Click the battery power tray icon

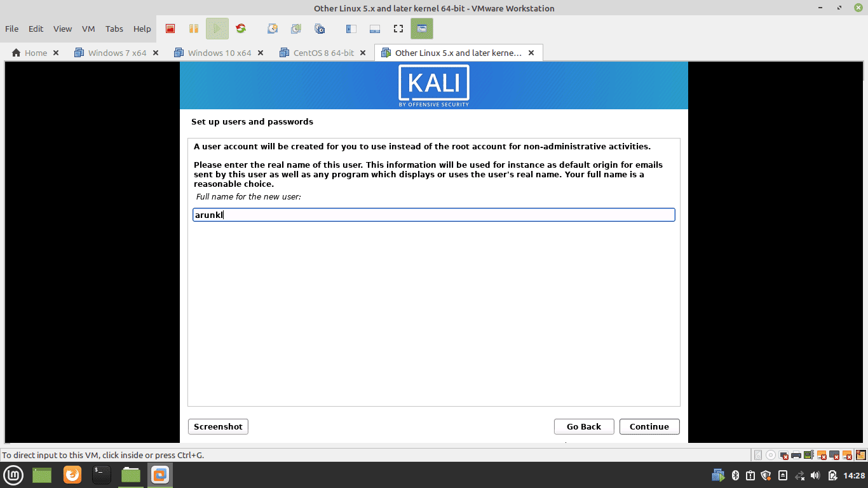pos(832,475)
